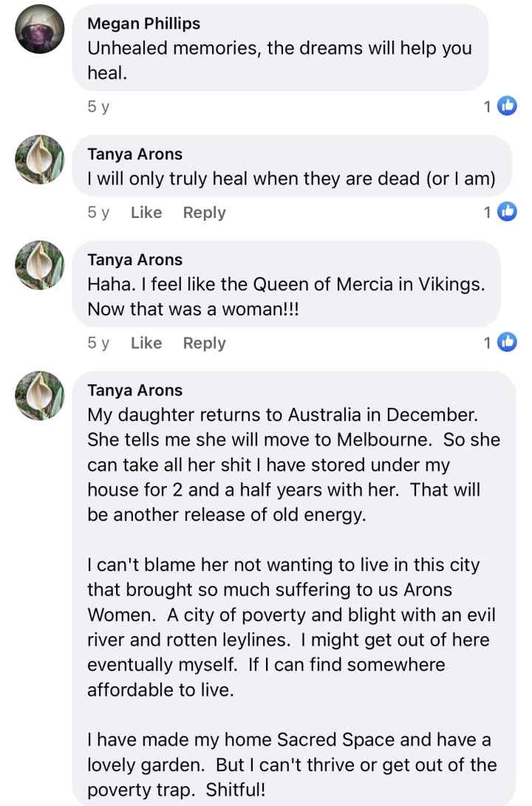The width and height of the screenshot is (532, 806).
Task: Click avatar next to daughter returns comment
Action: click(x=40, y=395)
